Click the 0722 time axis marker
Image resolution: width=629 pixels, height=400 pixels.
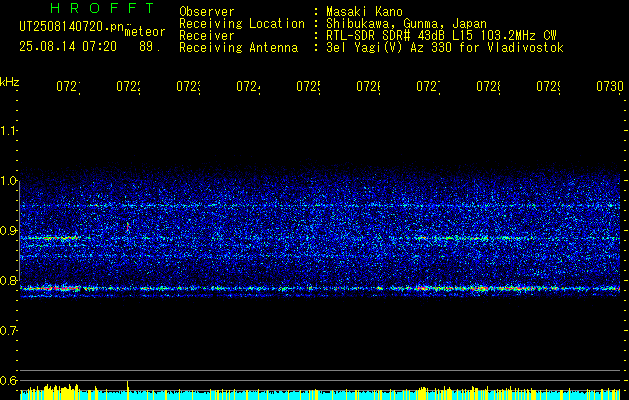click(x=128, y=87)
